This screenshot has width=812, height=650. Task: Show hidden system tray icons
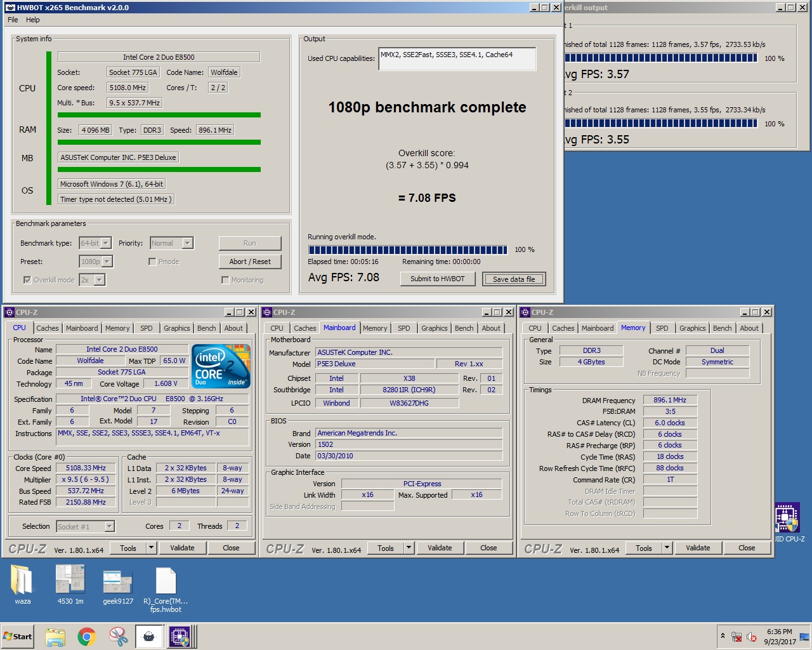(x=722, y=636)
